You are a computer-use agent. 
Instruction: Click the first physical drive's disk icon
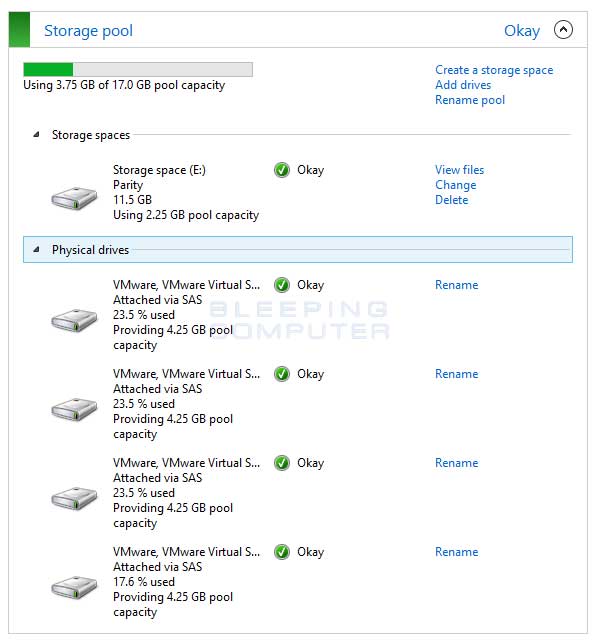(x=74, y=320)
